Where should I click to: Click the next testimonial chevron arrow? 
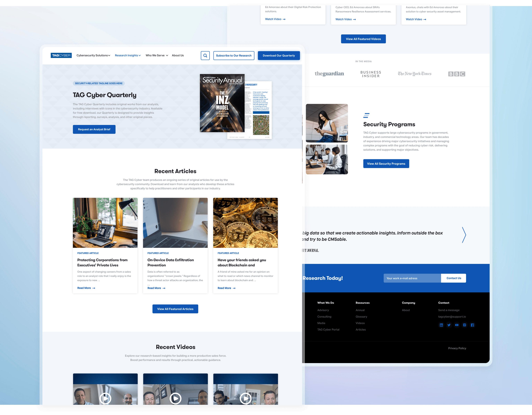464,235
